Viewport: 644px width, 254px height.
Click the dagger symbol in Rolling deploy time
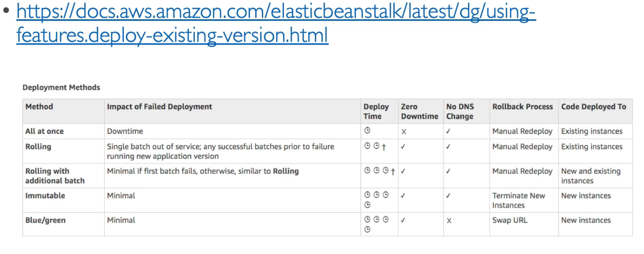click(384, 147)
